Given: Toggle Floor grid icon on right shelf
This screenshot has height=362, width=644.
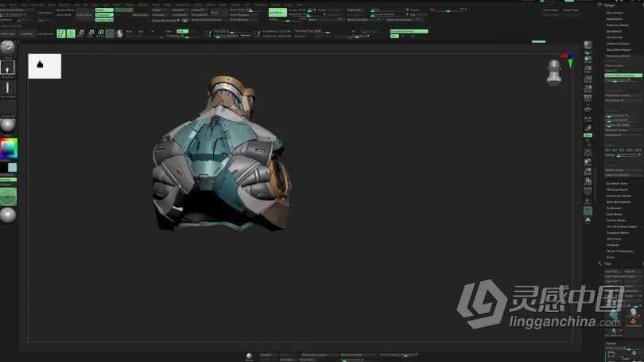Looking at the screenshot, I should click(588, 108).
